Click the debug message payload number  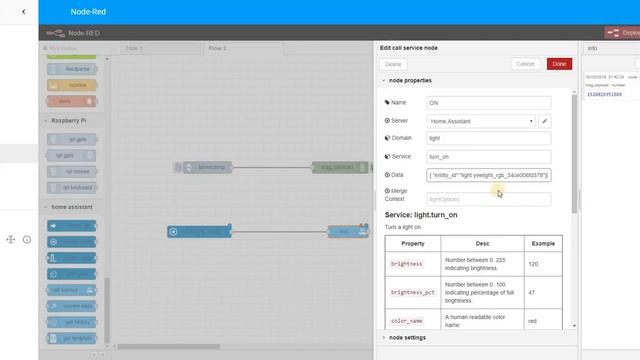point(604,94)
